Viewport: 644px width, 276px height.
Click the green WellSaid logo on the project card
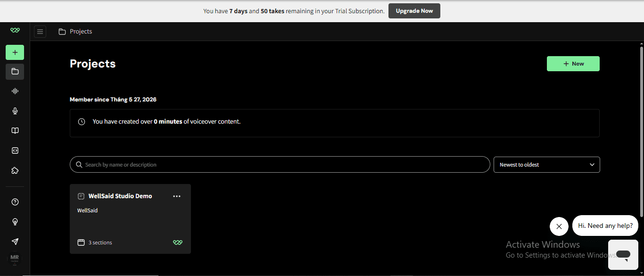coord(178,243)
